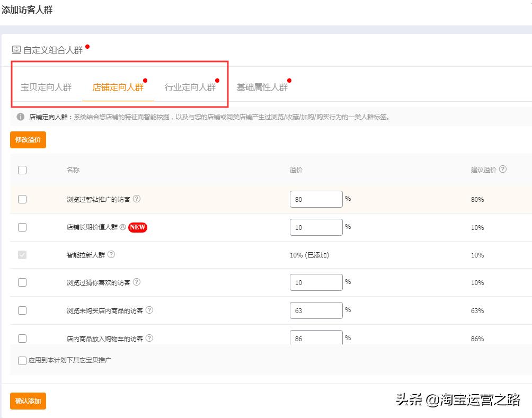Click the 确认添加 button

28,401
